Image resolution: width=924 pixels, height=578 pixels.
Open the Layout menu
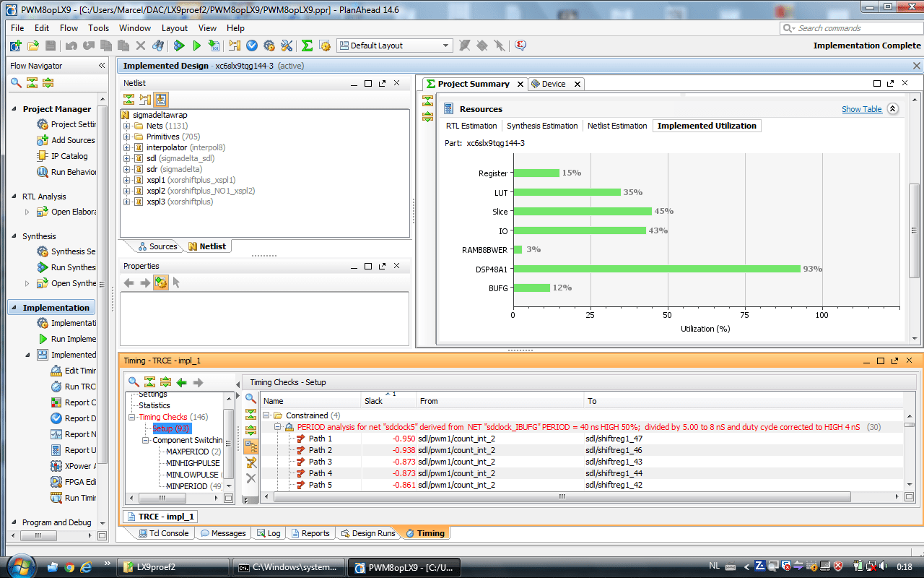(x=175, y=28)
